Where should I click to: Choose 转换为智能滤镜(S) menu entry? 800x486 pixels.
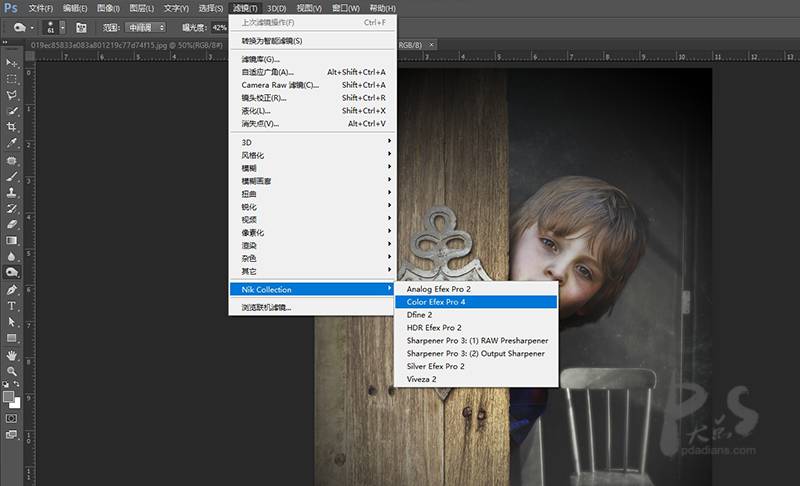312,41
